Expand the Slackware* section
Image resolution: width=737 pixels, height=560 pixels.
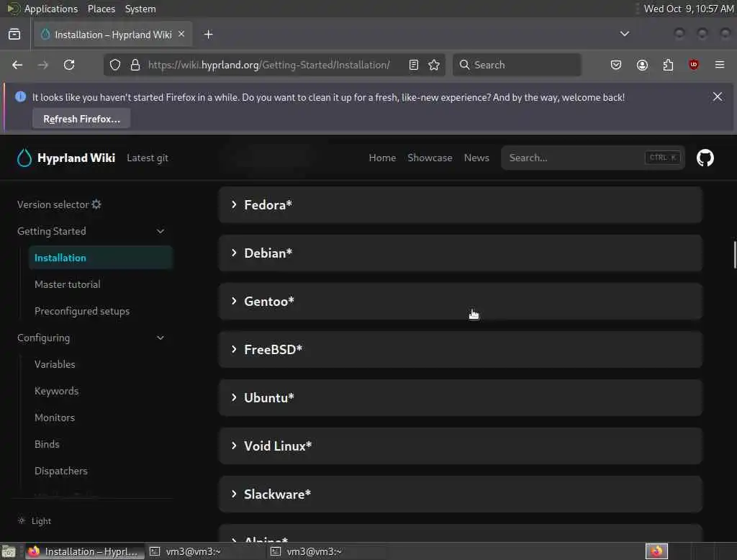pyautogui.click(x=460, y=494)
